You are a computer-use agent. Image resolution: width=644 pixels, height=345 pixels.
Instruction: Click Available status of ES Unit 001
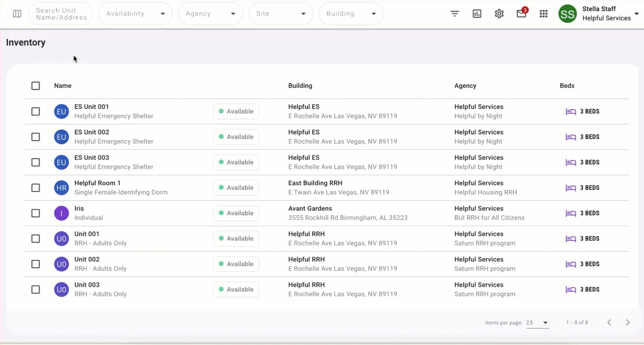(x=236, y=111)
